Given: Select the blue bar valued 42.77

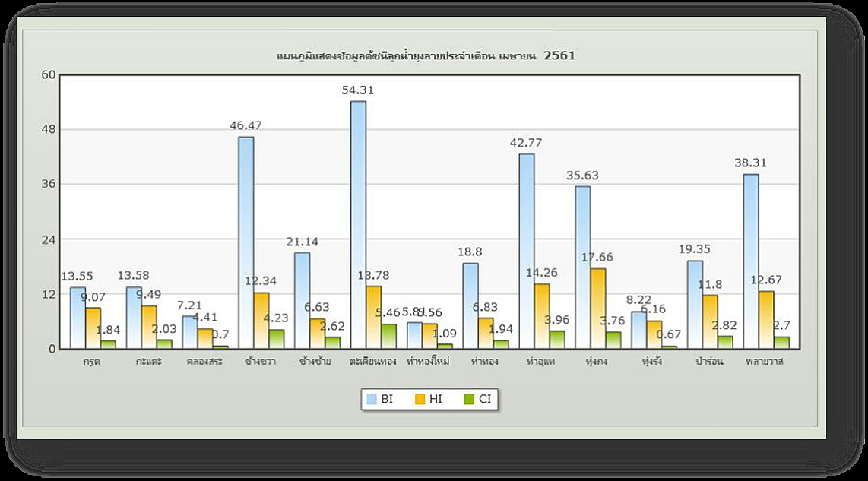Looking at the screenshot, I should coord(526,251).
